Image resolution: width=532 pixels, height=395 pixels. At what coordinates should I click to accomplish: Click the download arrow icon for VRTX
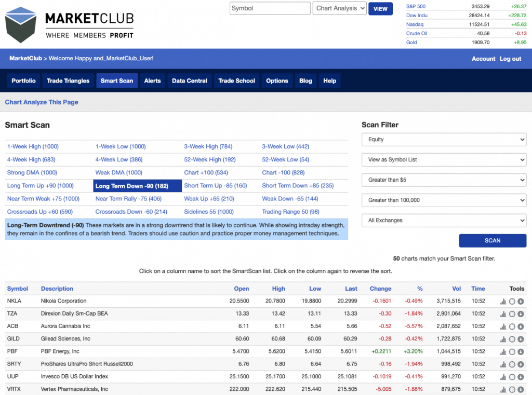coord(521,389)
